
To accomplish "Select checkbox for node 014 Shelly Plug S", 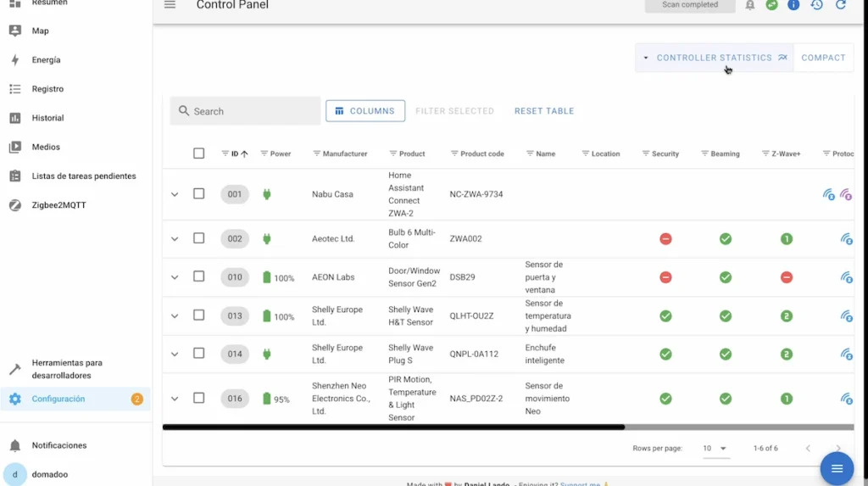I will pos(198,354).
